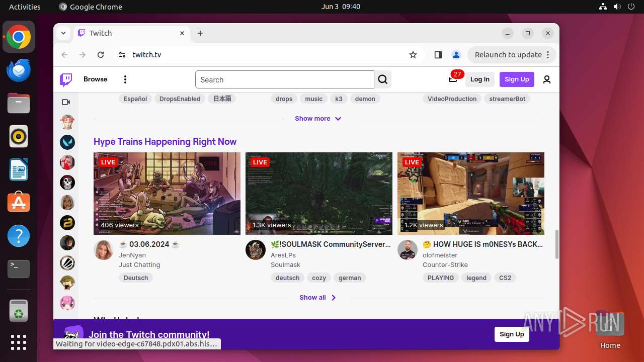Go back with the browser back arrow
644x362 pixels.
click(x=64, y=55)
